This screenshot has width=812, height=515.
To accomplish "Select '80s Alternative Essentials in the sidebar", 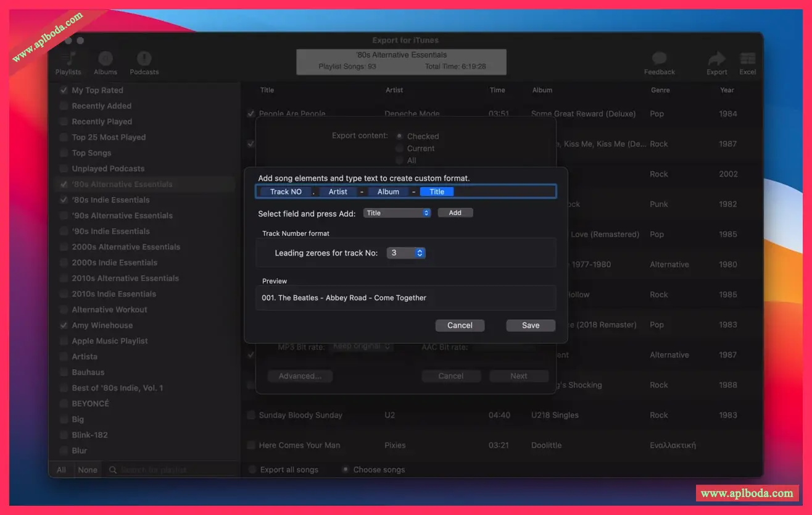I will pos(122,184).
